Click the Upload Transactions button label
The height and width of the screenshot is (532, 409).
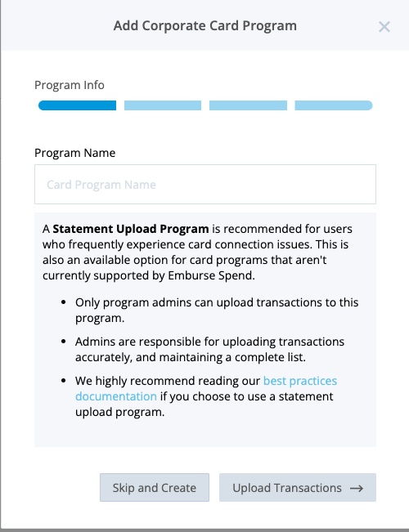287,488
